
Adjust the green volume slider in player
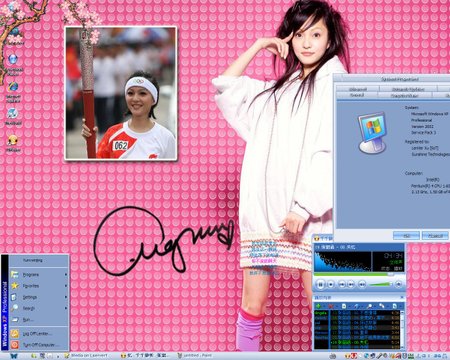click(x=380, y=284)
